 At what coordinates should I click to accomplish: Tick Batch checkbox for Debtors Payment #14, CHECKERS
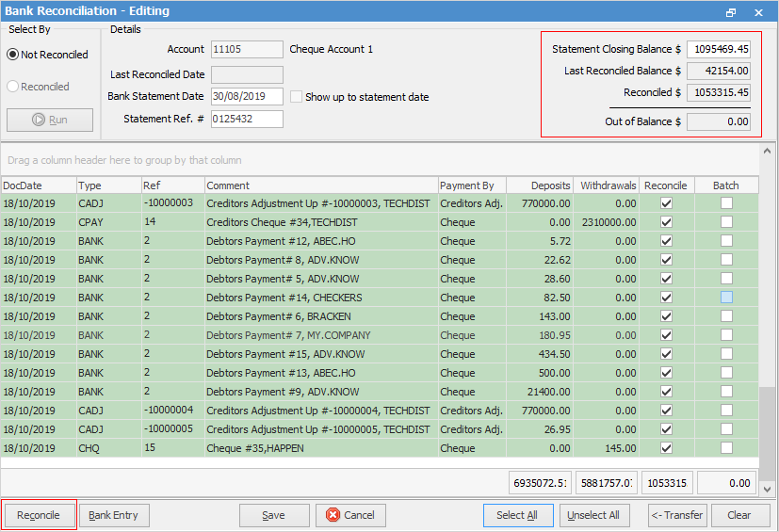point(726,298)
